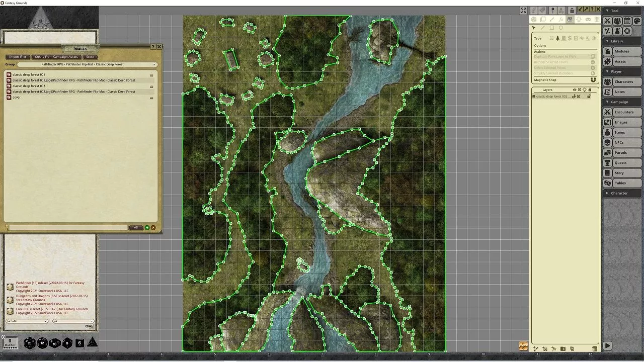
Task: Toggle Layers header lock icon
Action: pos(590,89)
